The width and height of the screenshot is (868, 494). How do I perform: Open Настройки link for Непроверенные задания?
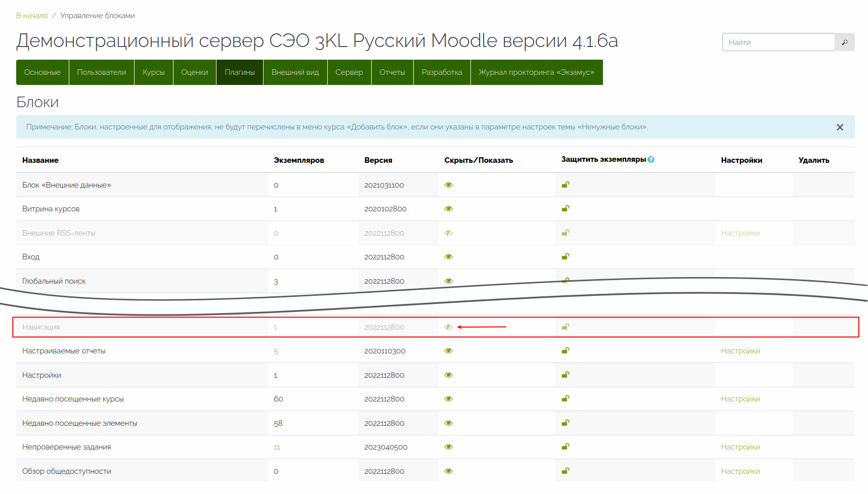(741, 447)
